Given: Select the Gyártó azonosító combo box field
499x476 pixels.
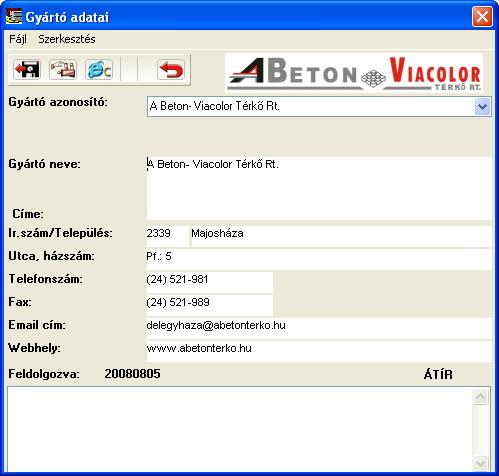Looking at the screenshot, I should pos(319,107).
